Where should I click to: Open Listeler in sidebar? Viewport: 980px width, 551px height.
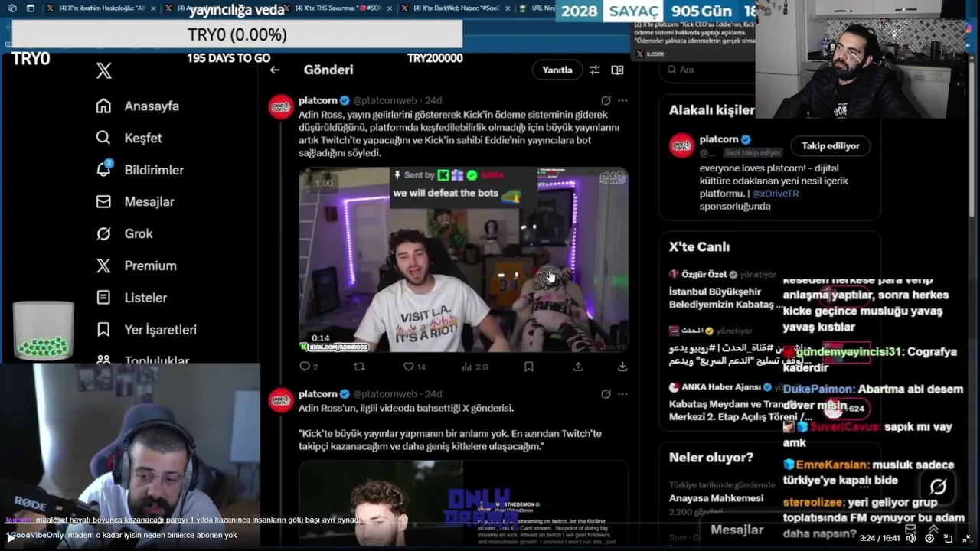(x=132, y=298)
